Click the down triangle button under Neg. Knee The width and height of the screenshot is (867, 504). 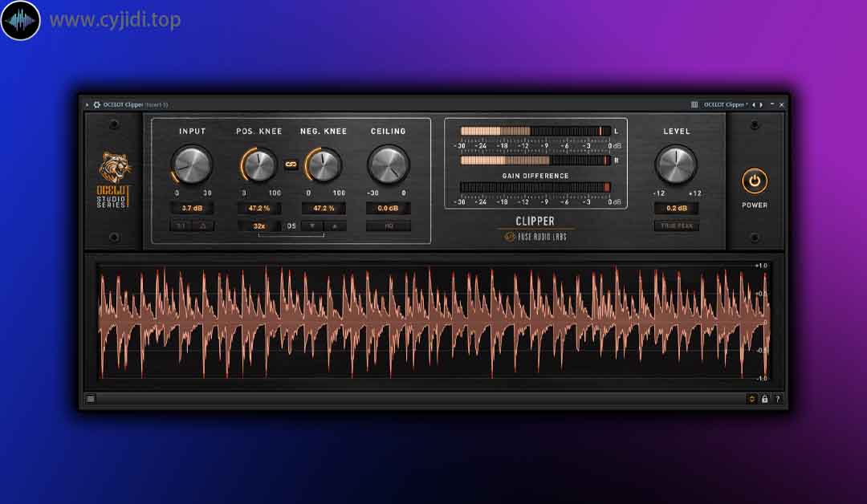pos(312,226)
